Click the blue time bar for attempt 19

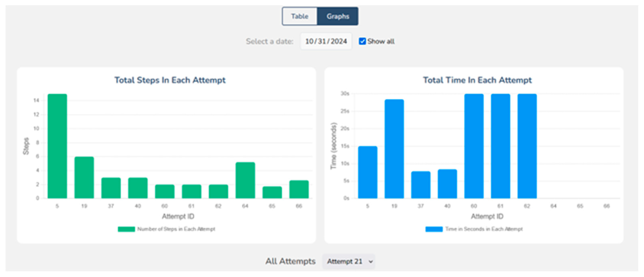coord(394,149)
